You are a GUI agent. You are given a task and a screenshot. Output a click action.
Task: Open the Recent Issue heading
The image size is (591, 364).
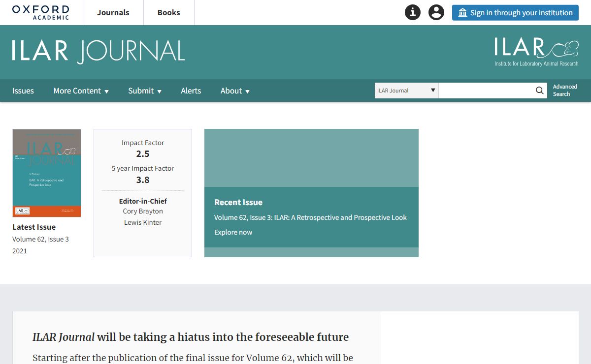[238, 202]
